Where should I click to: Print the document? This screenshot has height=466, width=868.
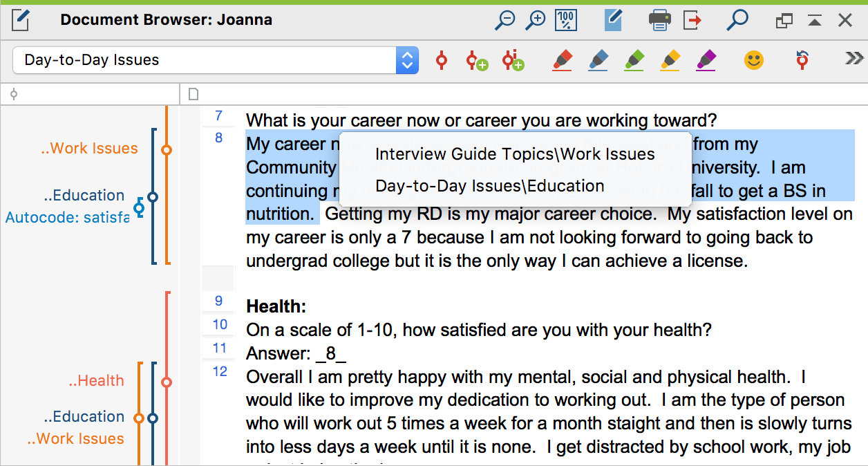coord(659,21)
